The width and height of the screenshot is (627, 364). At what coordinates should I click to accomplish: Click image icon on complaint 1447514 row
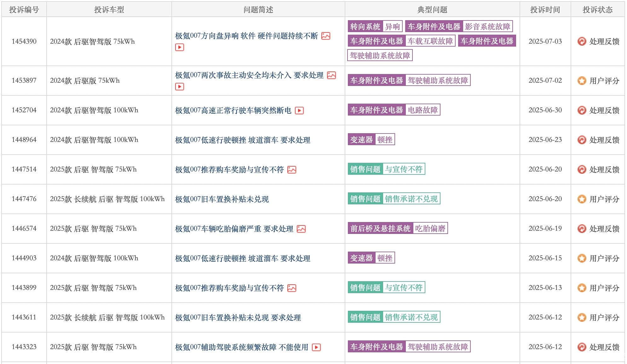coord(292,170)
